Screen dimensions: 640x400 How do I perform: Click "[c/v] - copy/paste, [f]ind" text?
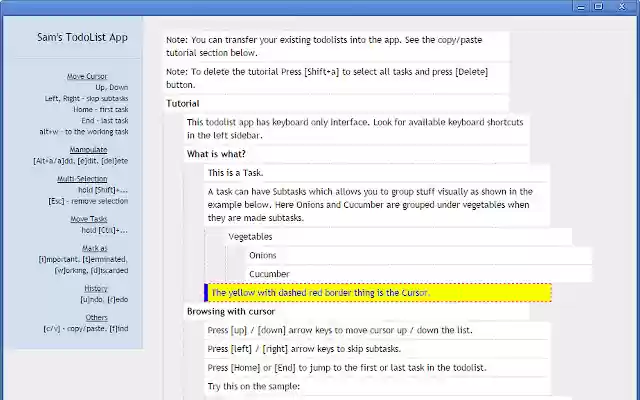[86, 329]
